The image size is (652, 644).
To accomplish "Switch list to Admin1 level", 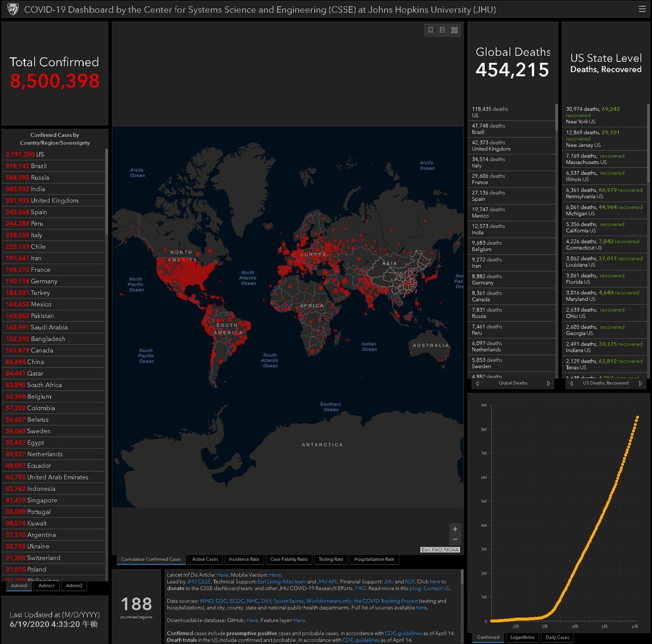I will pyautogui.click(x=46, y=586).
